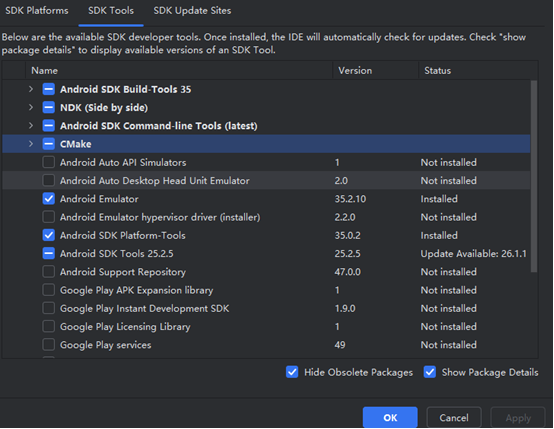Image resolution: width=554 pixels, height=429 pixels.
Task: Check Google Play services package
Action: 48,345
